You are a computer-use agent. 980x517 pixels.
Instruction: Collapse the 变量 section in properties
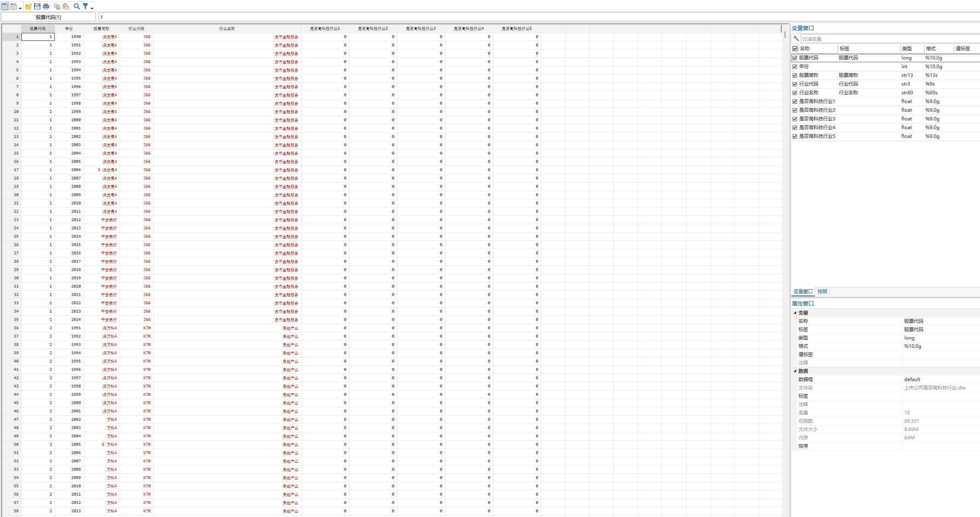click(795, 313)
